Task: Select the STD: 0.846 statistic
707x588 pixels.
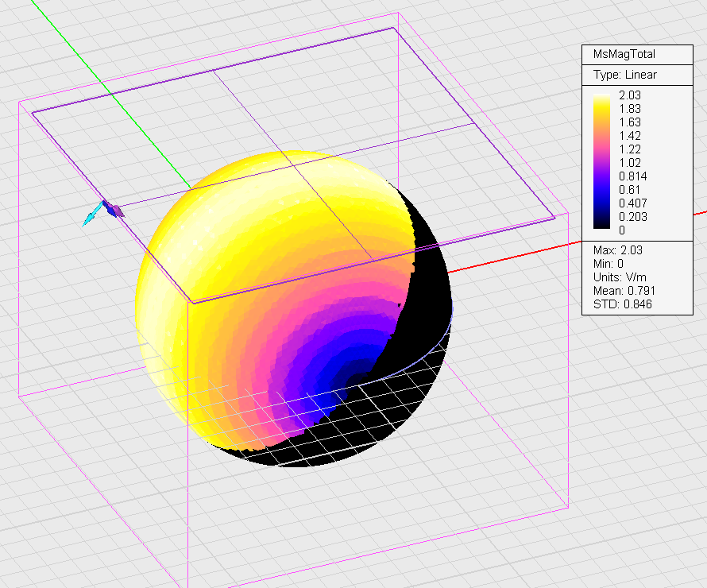Action: 622,304
